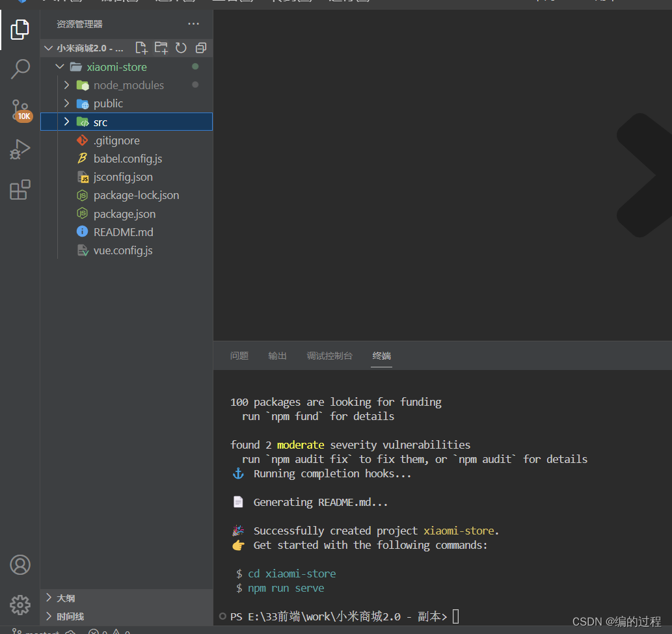The width and height of the screenshot is (672, 634).
Task: Expand the 时间线 timeline section
Action: (49, 616)
